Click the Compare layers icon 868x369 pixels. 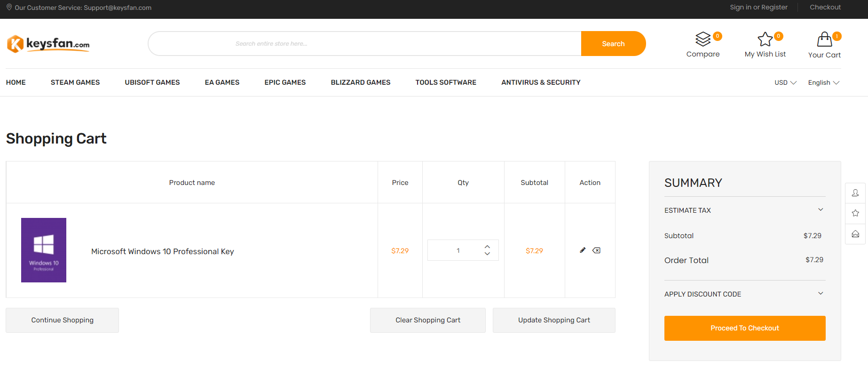click(703, 39)
